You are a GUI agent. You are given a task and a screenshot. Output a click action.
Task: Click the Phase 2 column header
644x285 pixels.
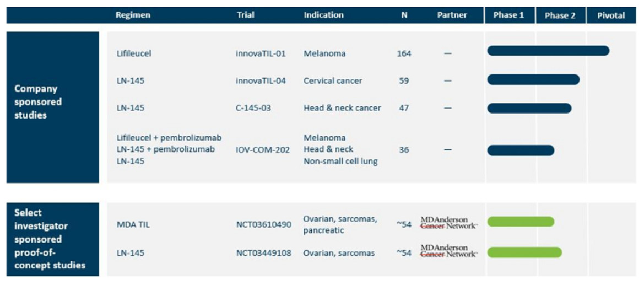(x=560, y=15)
